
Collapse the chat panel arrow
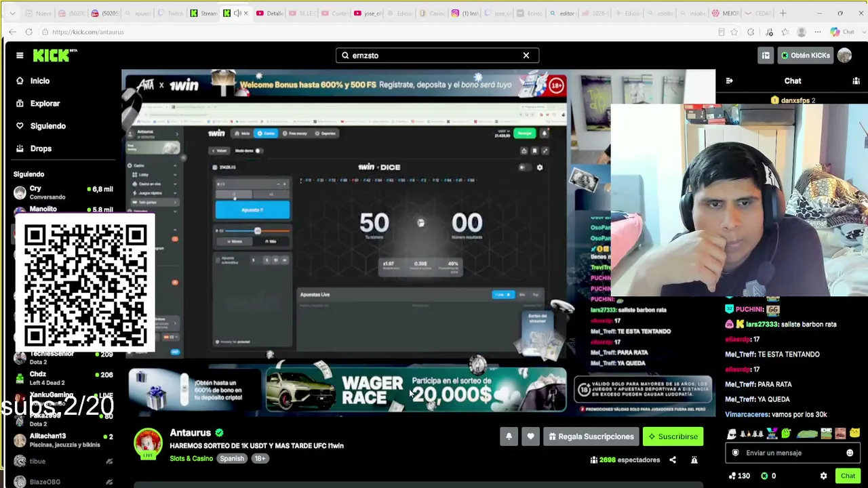729,81
